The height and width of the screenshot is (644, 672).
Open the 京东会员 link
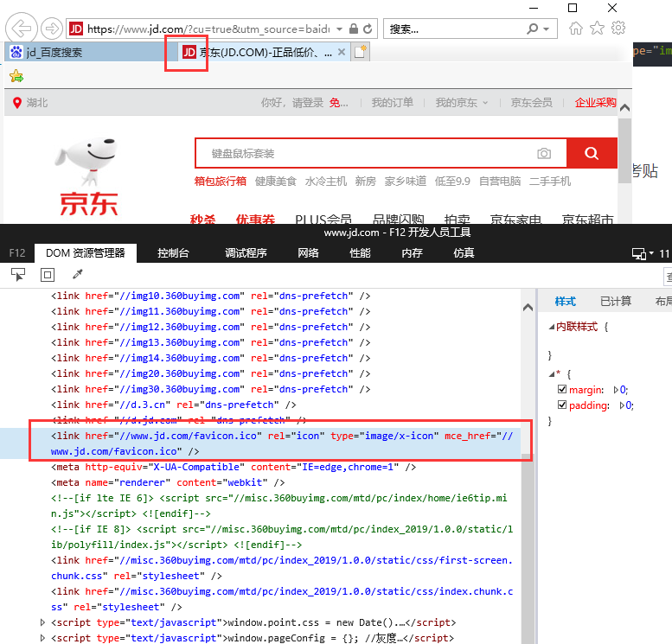pos(531,103)
